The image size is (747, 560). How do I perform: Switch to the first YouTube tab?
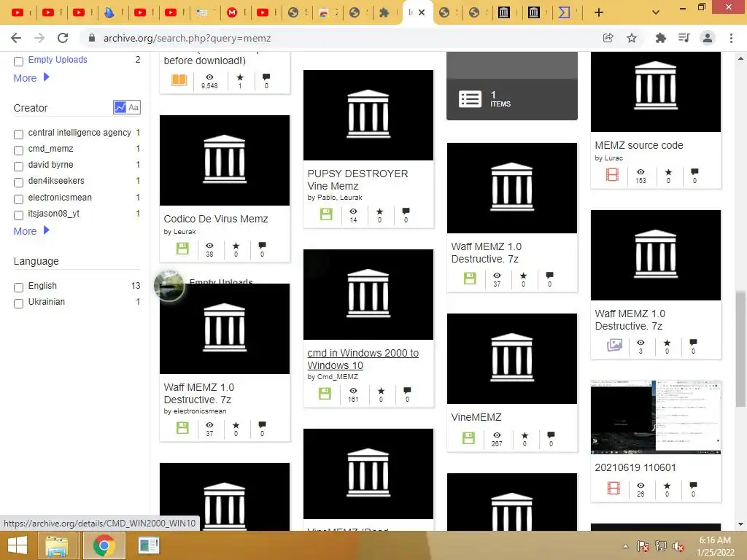(x=18, y=13)
